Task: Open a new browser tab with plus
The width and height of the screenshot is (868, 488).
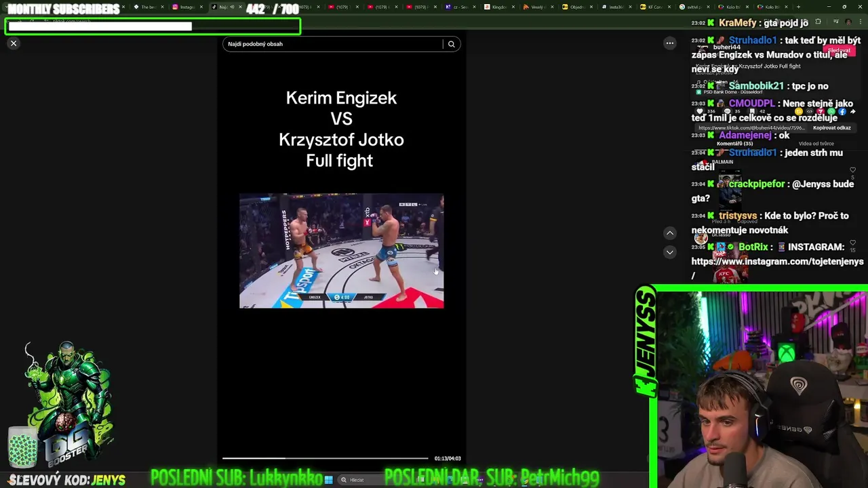Action: click(798, 7)
